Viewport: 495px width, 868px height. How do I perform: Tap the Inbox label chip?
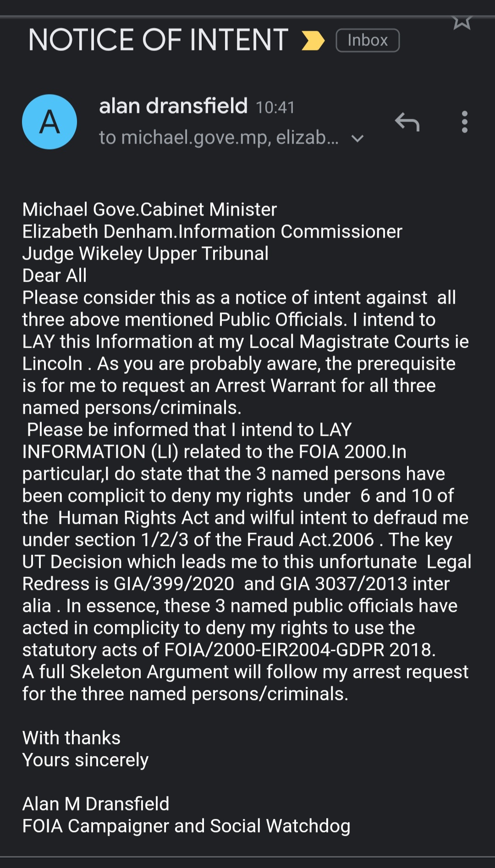[x=368, y=40]
